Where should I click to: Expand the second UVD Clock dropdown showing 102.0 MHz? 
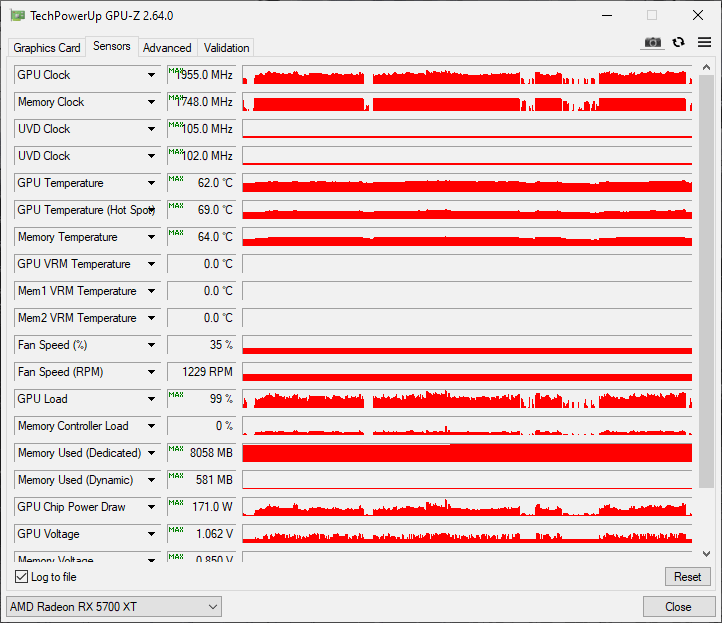151,156
